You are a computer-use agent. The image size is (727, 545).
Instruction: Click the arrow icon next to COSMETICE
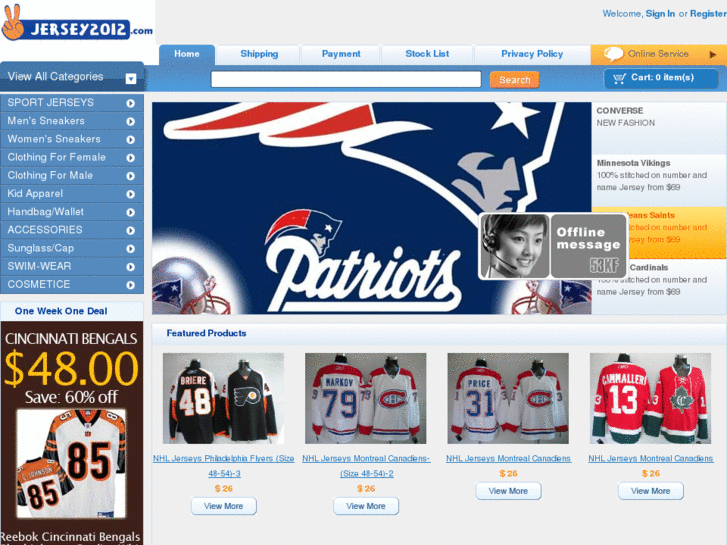(131, 285)
